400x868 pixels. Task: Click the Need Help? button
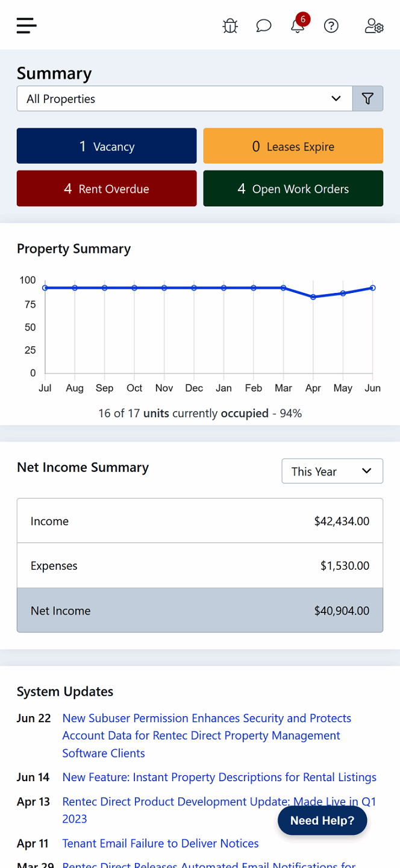pos(322,820)
